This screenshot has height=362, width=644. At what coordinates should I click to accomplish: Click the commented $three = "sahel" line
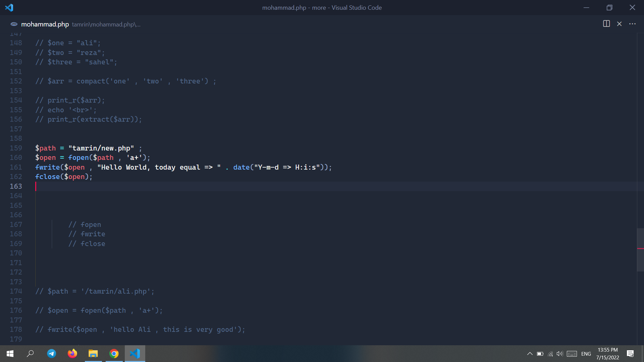(x=76, y=62)
